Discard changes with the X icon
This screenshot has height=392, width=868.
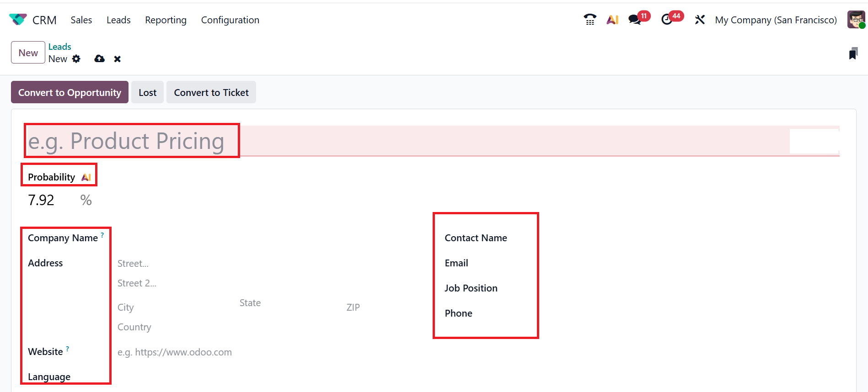pyautogui.click(x=118, y=59)
